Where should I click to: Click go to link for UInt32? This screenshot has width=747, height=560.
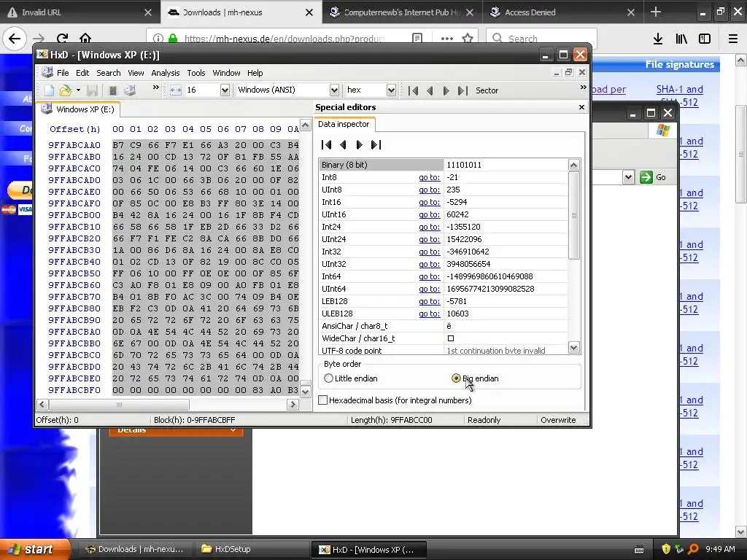(x=429, y=264)
